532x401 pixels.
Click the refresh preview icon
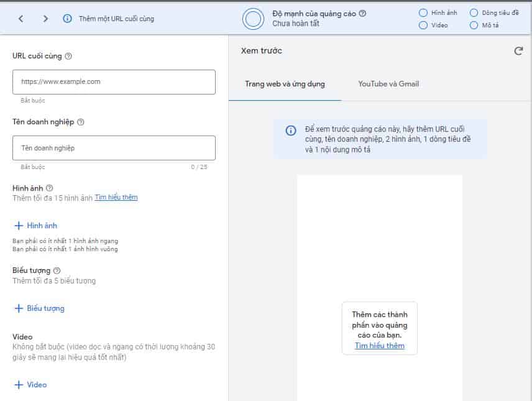[518, 51]
